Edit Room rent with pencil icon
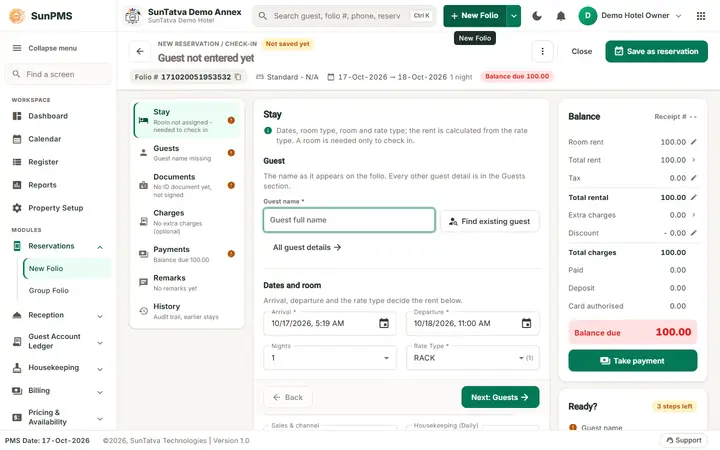The image size is (720, 450). pyautogui.click(x=693, y=142)
